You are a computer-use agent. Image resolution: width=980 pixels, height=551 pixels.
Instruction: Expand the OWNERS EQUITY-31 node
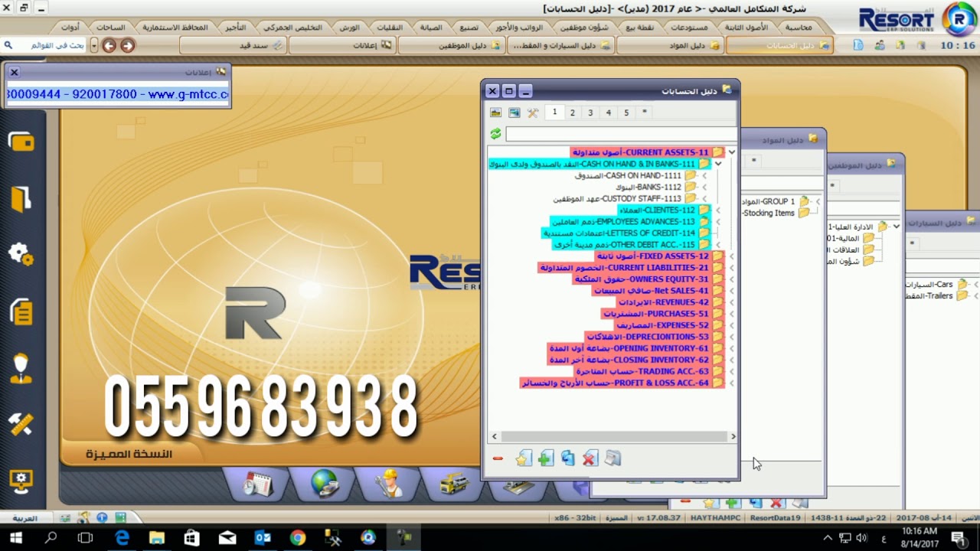(x=732, y=279)
